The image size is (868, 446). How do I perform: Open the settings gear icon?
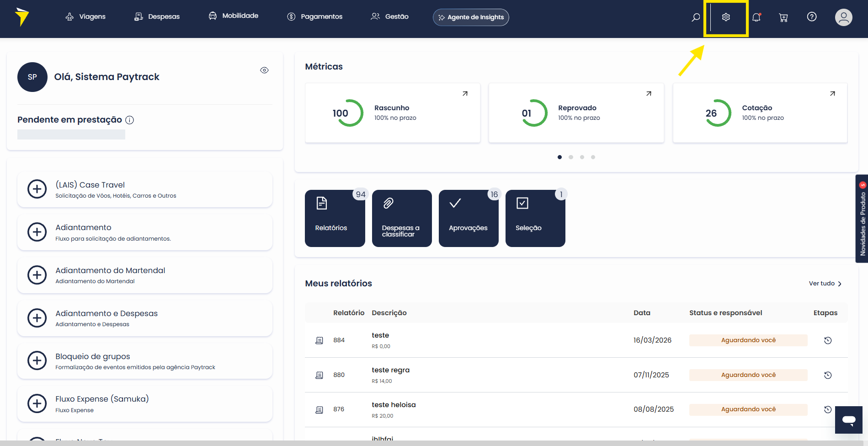pyautogui.click(x=726, y=17)
